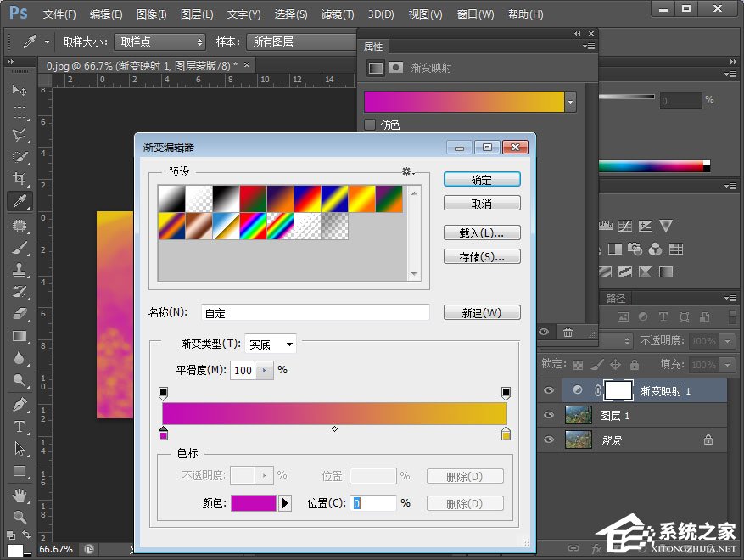Activate the Horizontal Type tool

(19, 426)
